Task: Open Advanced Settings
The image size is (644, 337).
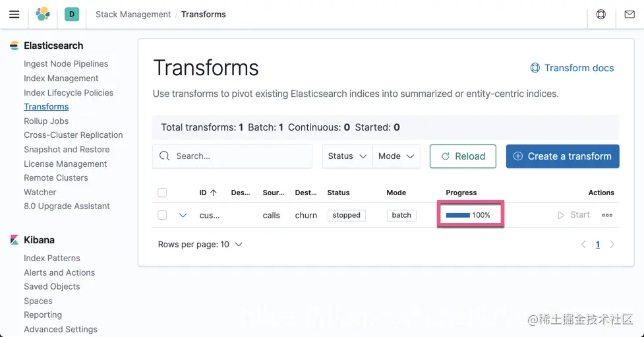Action: (61, 329)
